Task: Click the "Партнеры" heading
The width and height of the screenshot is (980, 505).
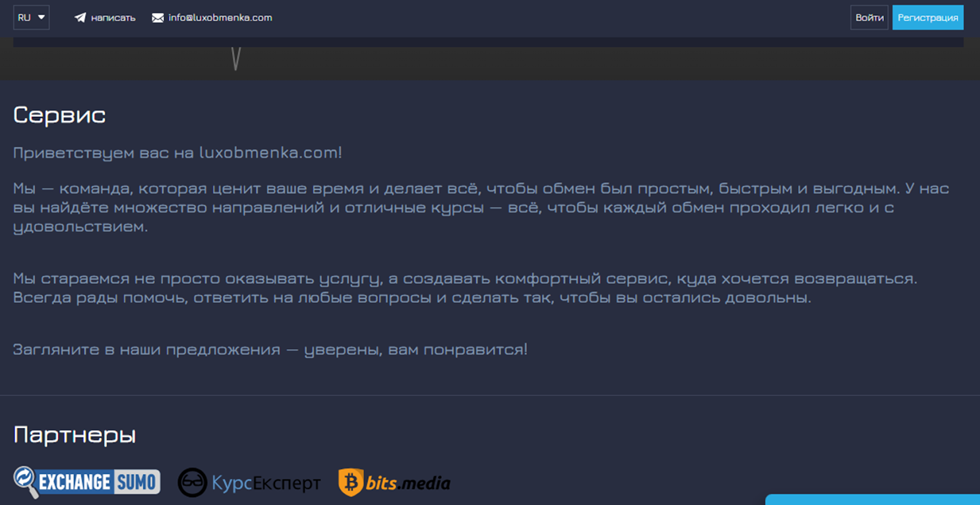Action: [75, 435]
